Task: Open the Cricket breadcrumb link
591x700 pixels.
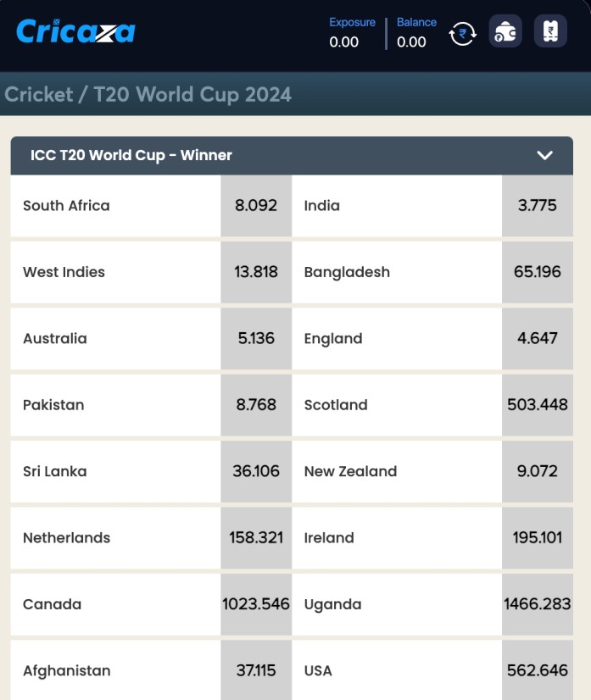Action: [38, 95]
